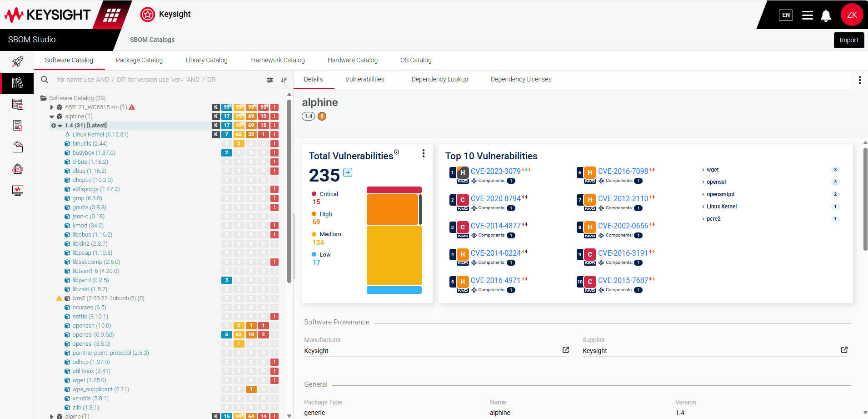
Task: Open the hamburger menu in header
Action: coord(807,15)
